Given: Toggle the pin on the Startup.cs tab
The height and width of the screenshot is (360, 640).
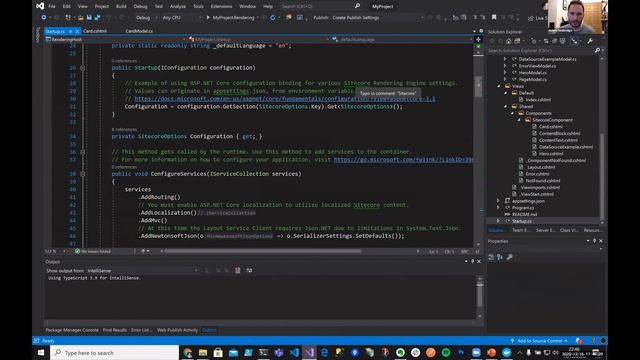Looking at the screenshot, I should [x=71, y=31].
